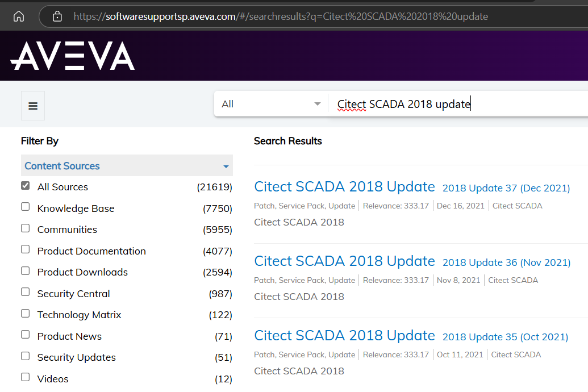
Task: Click the browser home icon
Action: click(18, 16)
